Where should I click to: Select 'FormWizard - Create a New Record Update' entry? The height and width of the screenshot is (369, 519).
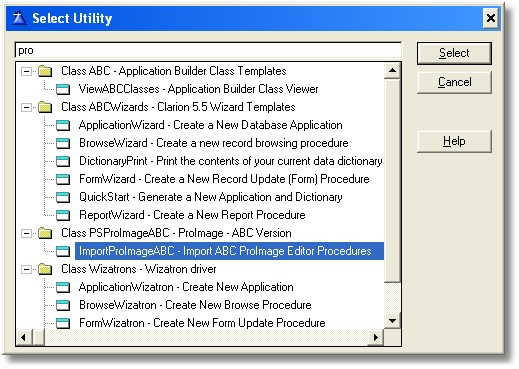click(224, 179)
